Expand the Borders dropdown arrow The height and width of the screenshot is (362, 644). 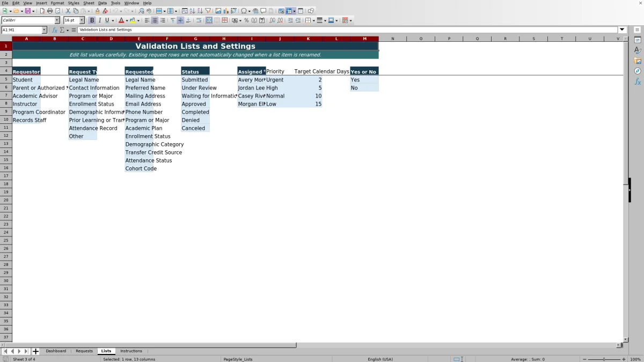(314, 20)
